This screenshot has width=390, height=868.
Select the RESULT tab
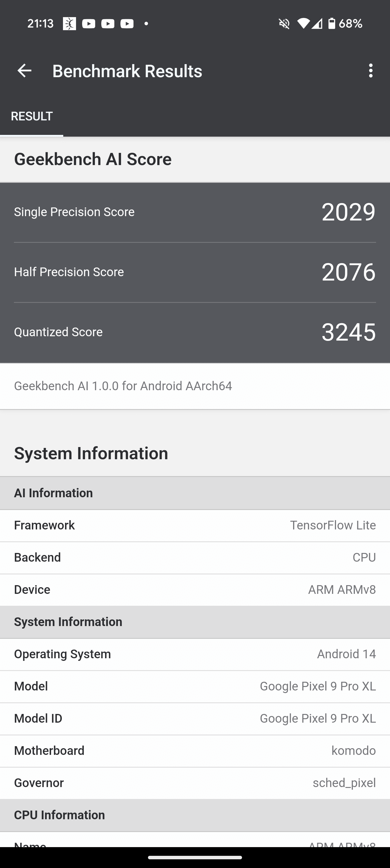(x=32, y=116)
